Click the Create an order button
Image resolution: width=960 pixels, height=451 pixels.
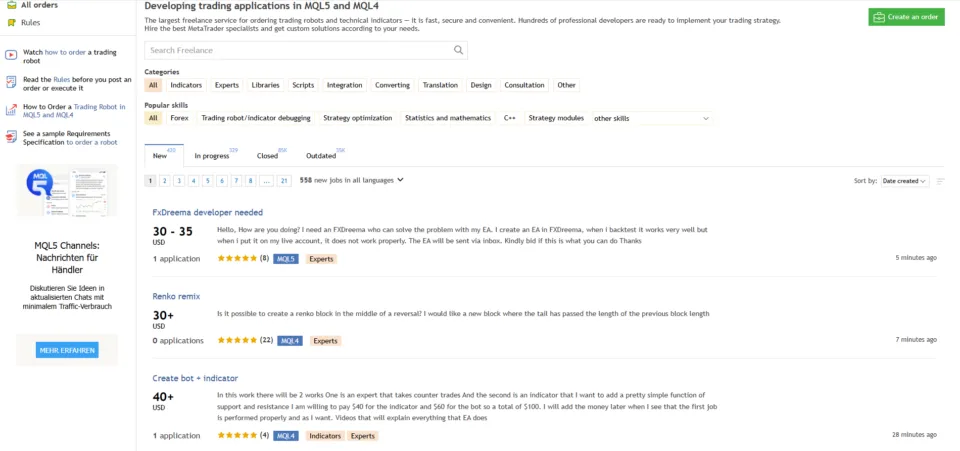pyautogui.click(x=906, y=17)
